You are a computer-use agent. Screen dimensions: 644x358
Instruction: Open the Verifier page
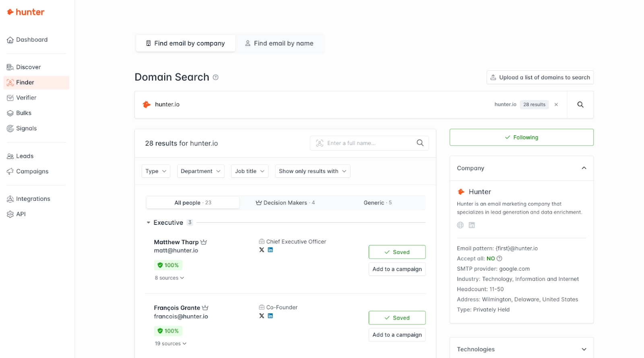(22, 98)
